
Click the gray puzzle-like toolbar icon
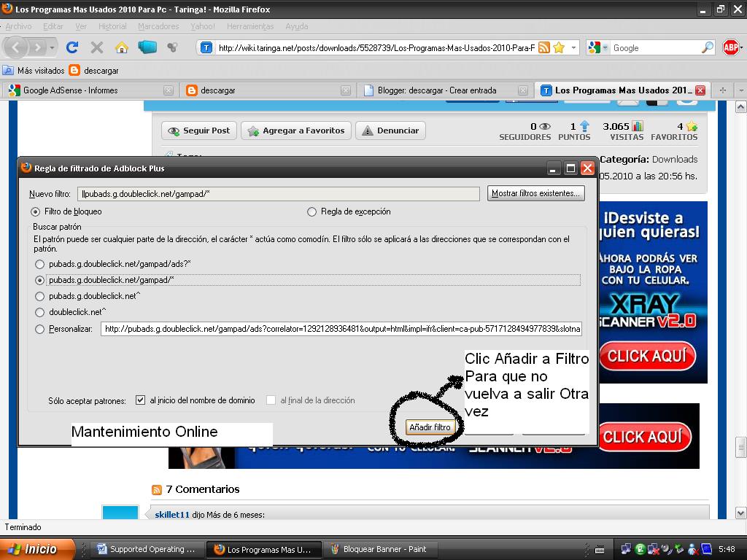click(172, 47)
